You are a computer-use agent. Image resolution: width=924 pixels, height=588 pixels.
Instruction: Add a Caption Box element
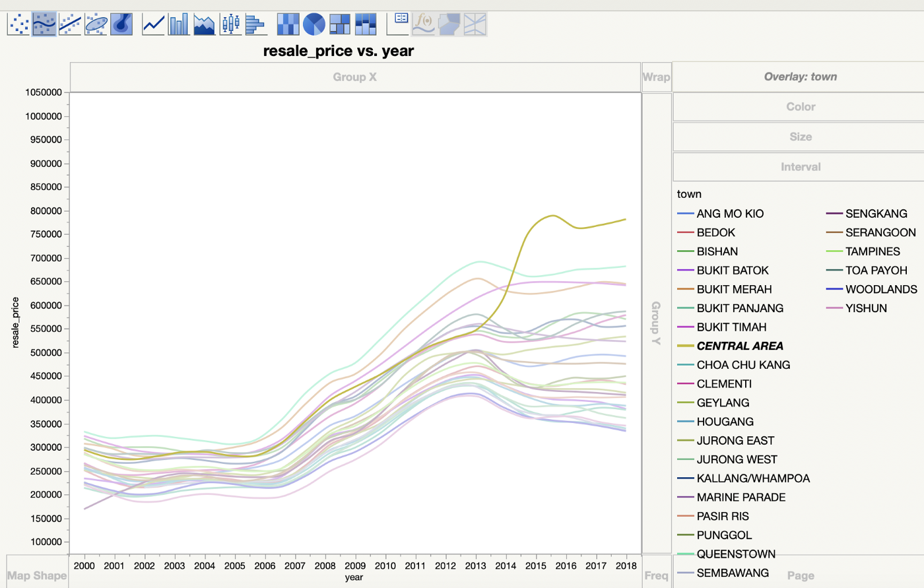point(398,24)
